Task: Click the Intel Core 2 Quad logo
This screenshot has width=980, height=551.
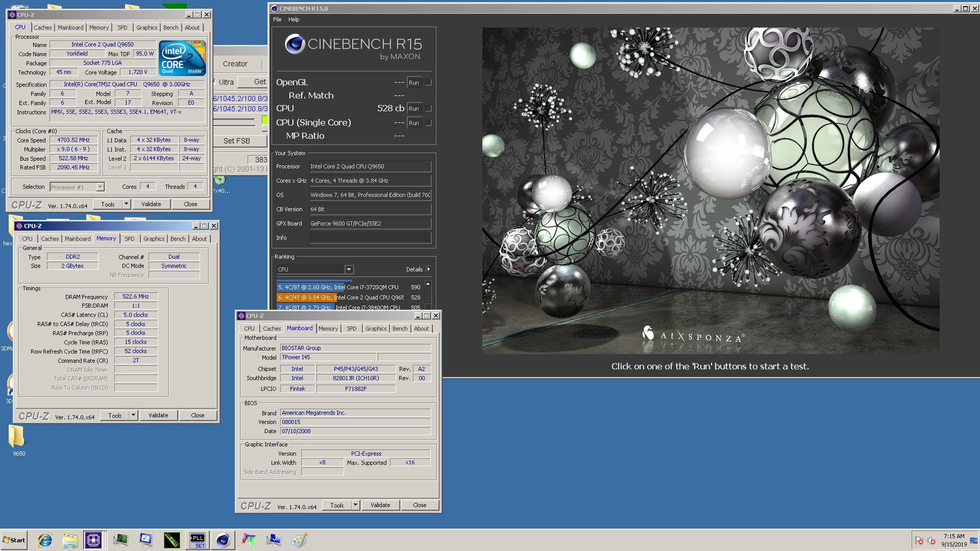Action: coord(183,58)
